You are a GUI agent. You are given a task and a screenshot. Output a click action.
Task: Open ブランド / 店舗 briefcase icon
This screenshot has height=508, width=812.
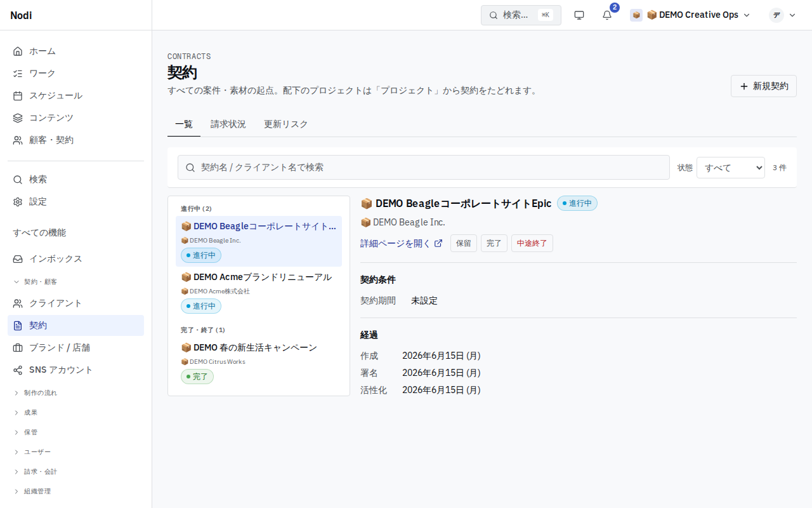tap(18, 348)
